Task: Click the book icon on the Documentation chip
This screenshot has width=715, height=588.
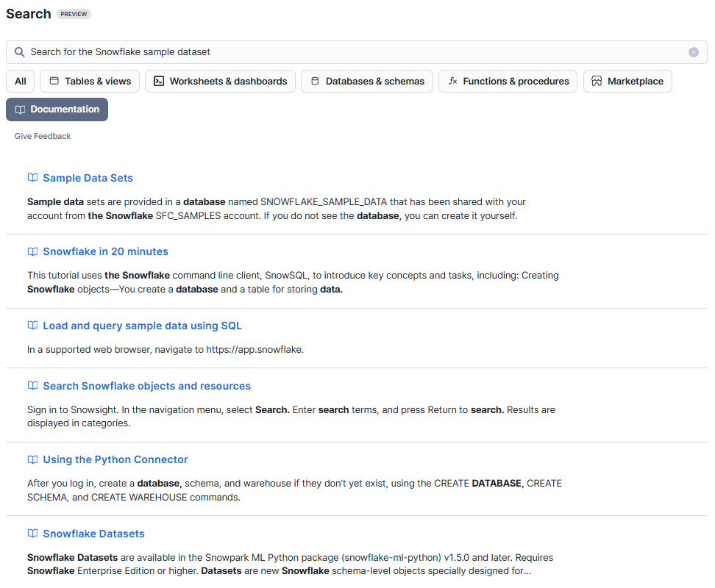Action: 21,109
